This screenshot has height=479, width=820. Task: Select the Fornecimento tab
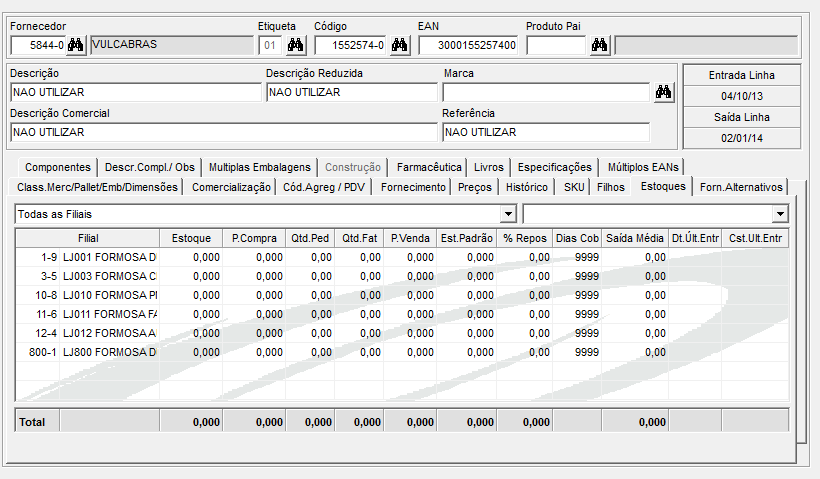(413, 187)
